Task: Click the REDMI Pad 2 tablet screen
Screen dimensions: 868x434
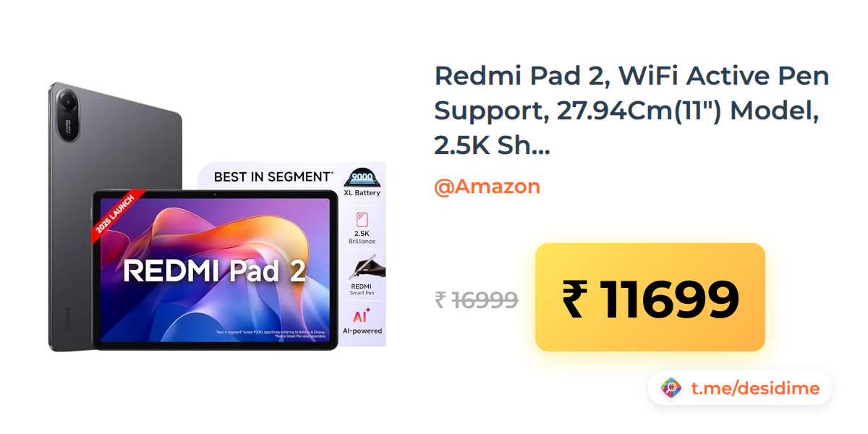Action: [215, 270]
